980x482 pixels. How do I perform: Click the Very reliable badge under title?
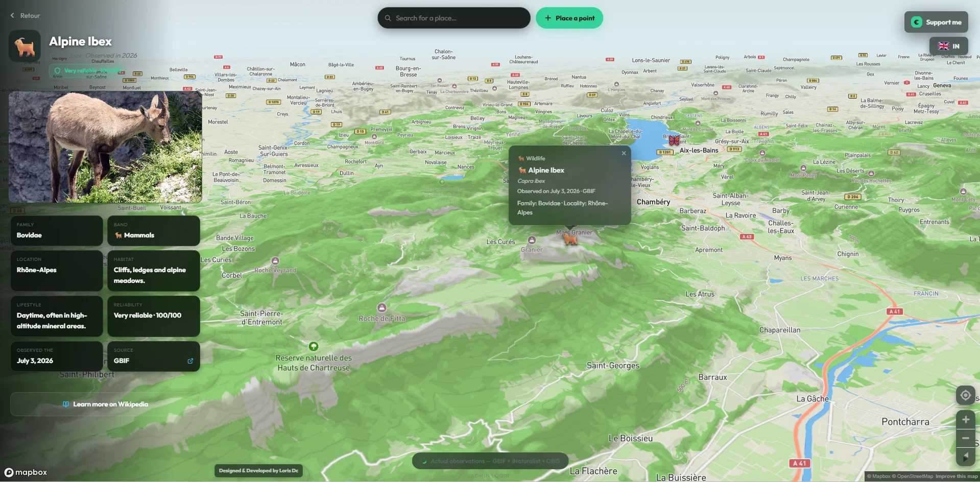pos(87,70)
